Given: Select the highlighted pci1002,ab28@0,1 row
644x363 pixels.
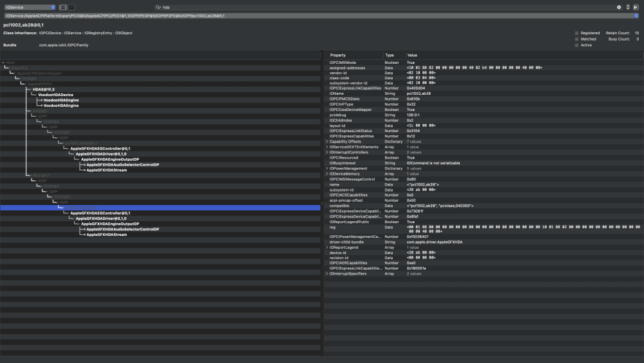Looking at the screenshot, I should (x=160, y=208).
